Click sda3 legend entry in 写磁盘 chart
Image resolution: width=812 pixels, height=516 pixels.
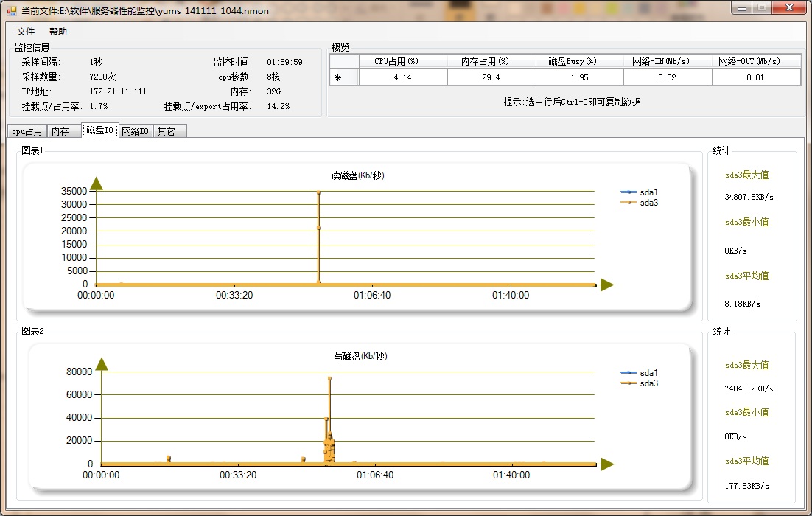639,383
